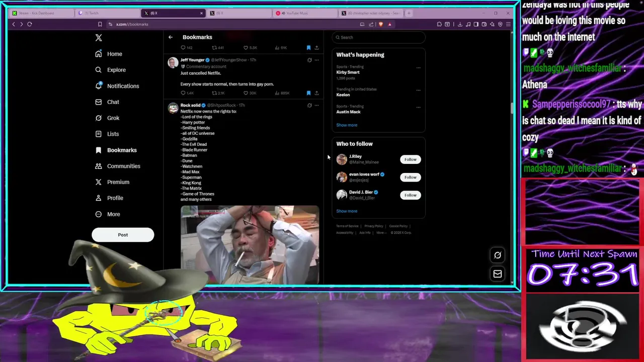Follow David J. Bier
644x362 pixels.
411,195
